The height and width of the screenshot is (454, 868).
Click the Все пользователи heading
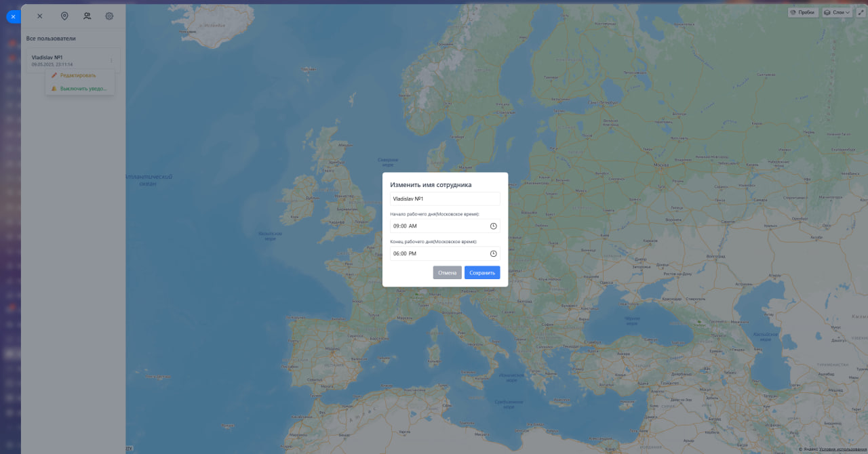tap(51, 39)
